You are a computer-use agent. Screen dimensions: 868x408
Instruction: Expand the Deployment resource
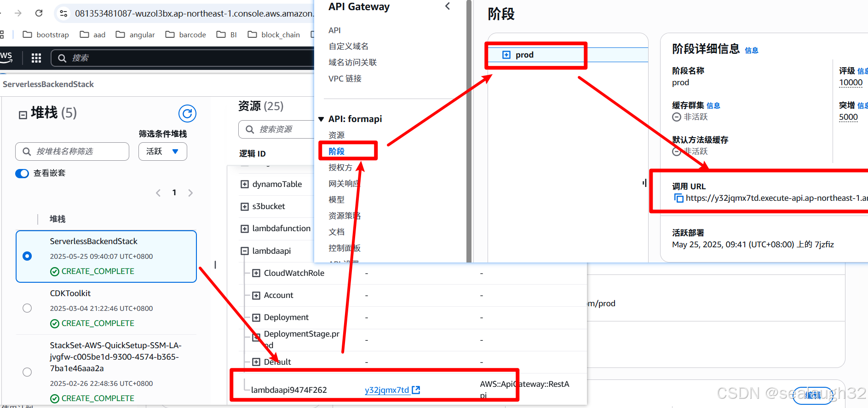click(x=256, y=317)
